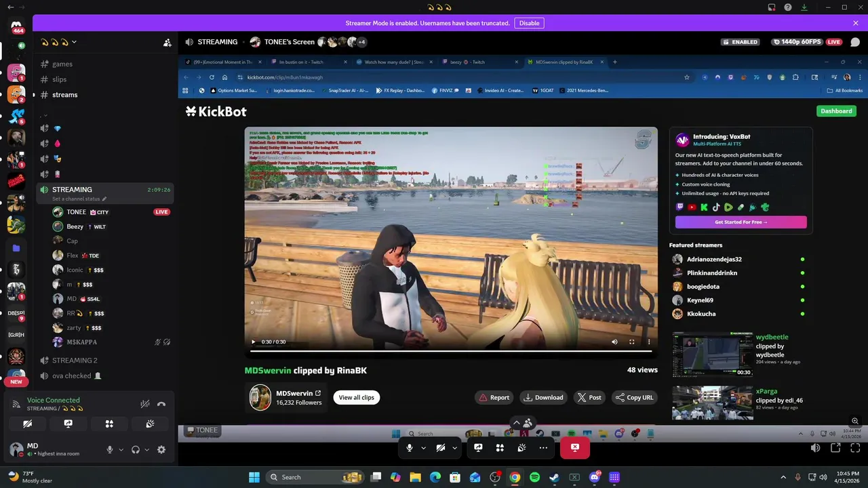The height and width of the screenshot is (488, 868).
Task: View the +4 additional viewers
Action: tap(361, 42)
